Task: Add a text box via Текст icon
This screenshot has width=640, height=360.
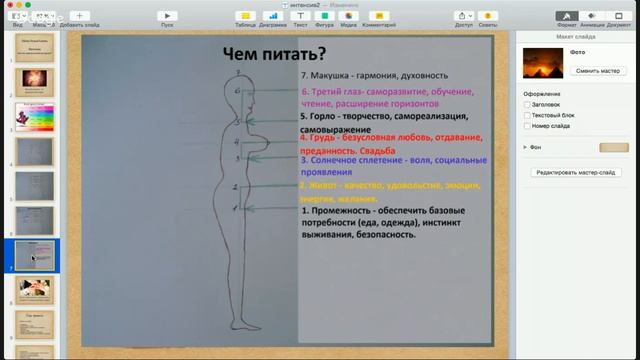Action: click(300, 16)
